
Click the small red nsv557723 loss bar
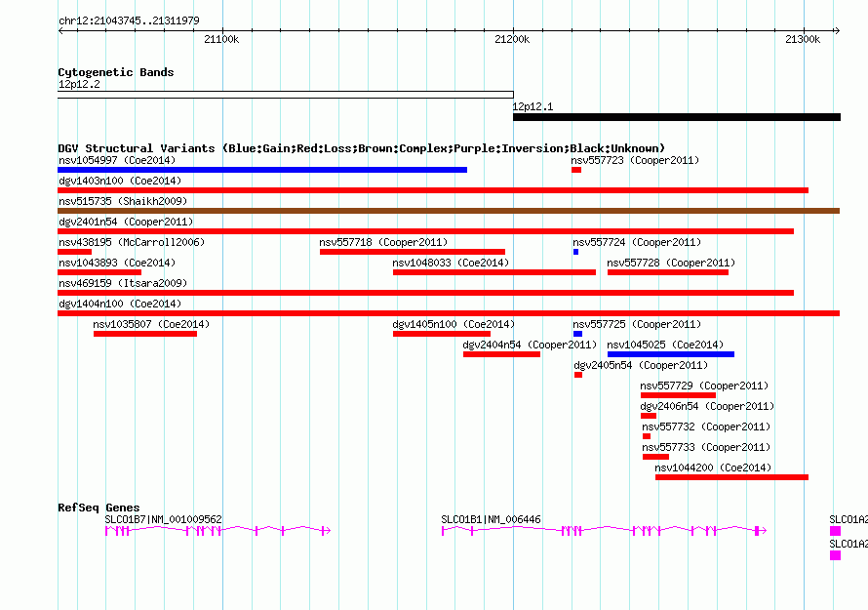pyautogui.click(x=576, y=170)
